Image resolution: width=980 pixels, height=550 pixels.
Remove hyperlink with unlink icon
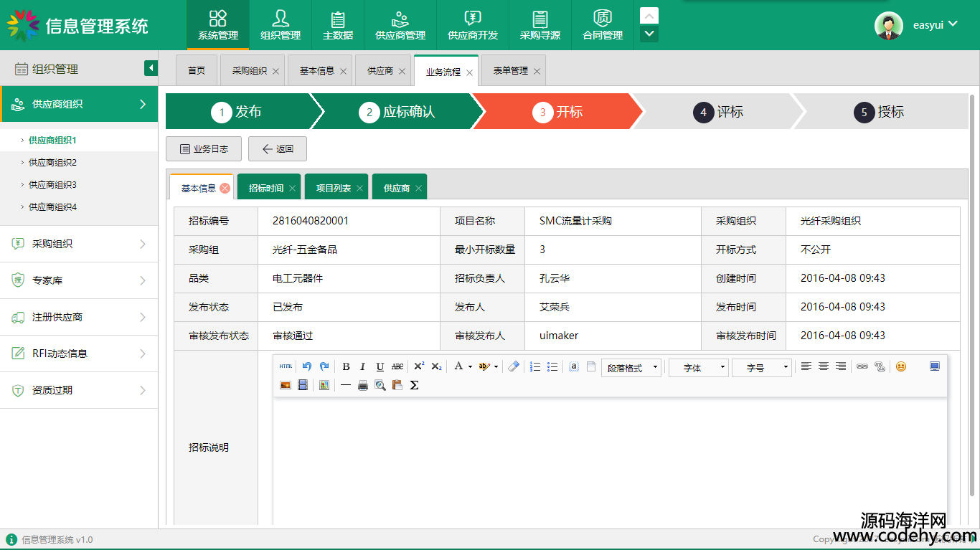click(880, 366)
